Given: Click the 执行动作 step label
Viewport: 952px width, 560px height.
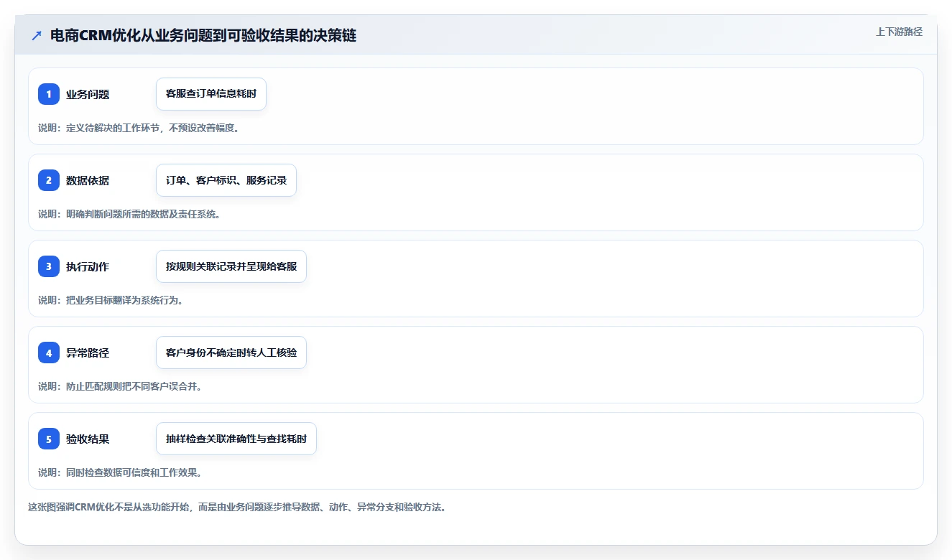Looking at the screenshot, I should [88, 266].
